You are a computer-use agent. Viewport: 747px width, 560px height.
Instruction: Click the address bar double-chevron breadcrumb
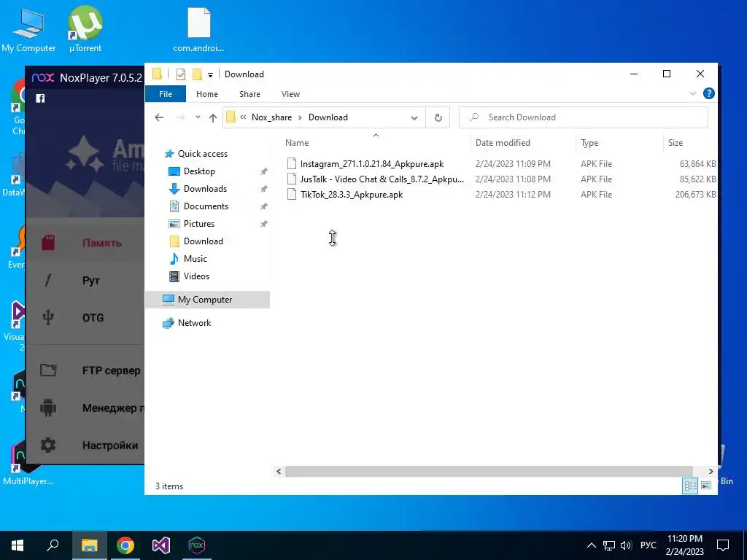tap(243, 117)
